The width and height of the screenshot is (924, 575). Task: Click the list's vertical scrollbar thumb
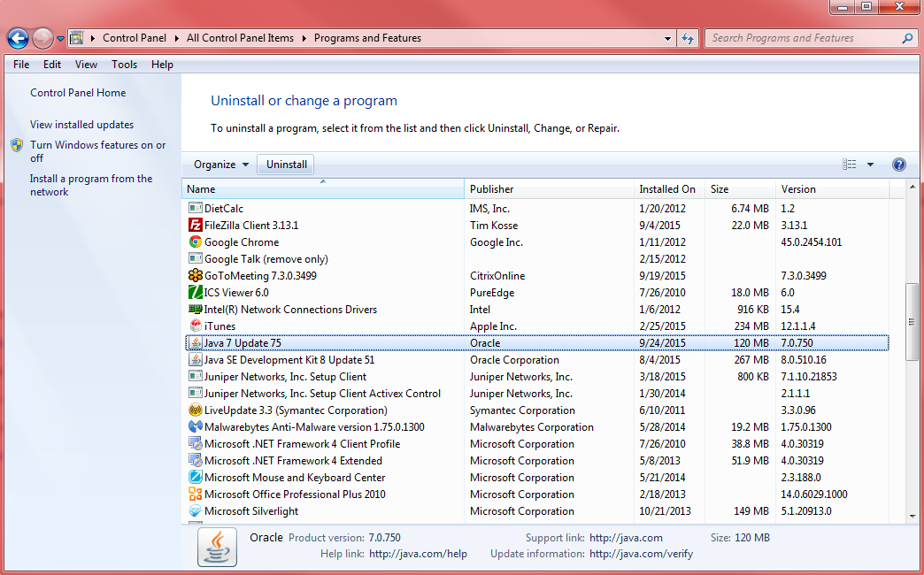912,322
